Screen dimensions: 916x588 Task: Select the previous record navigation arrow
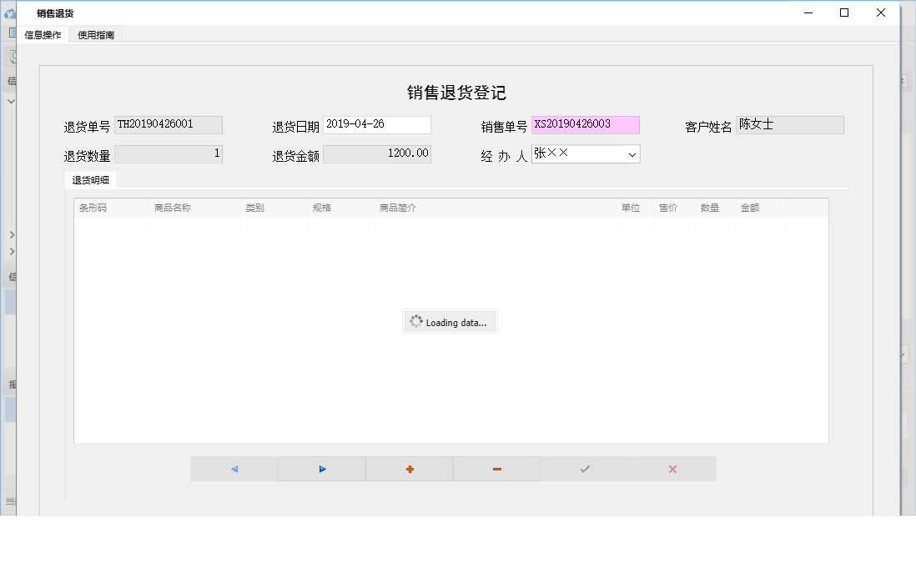pos(233,468)
